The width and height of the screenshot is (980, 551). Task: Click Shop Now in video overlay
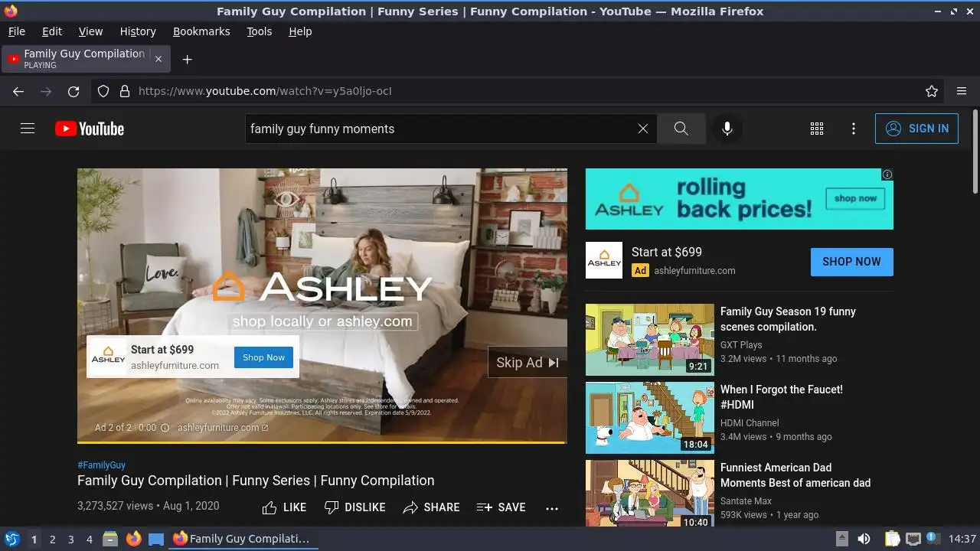pos(263,357)
